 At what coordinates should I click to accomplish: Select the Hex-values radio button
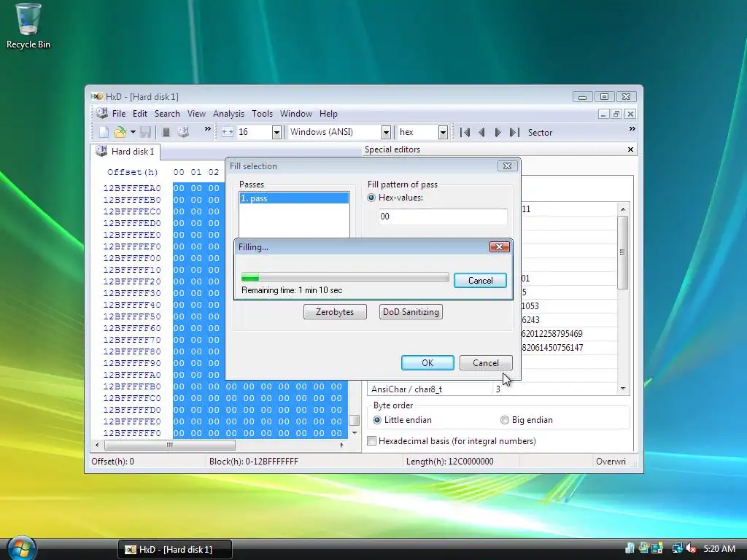pos(371,198)
